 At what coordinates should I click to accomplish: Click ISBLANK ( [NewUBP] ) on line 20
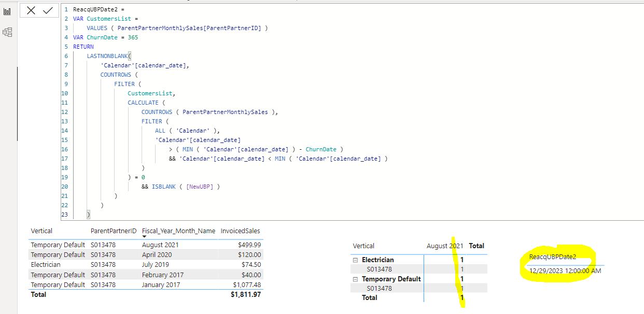pyautogui.click(x=186, y=187)
